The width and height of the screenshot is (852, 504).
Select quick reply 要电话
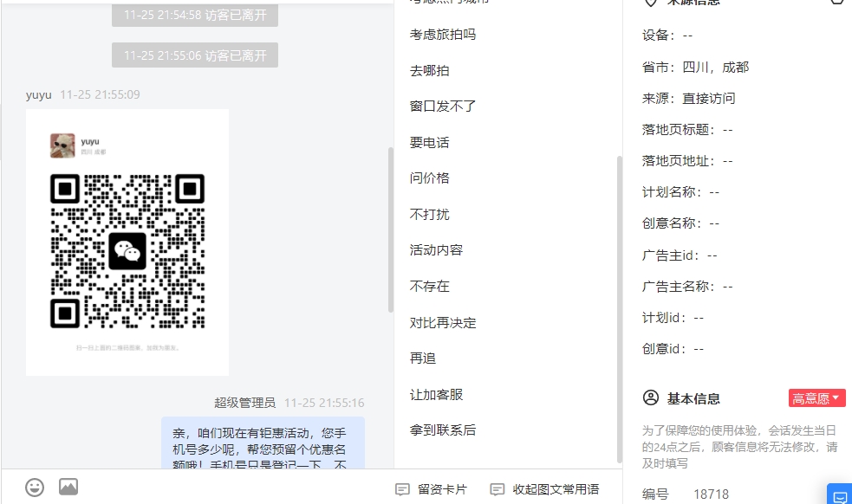point(429,142)
